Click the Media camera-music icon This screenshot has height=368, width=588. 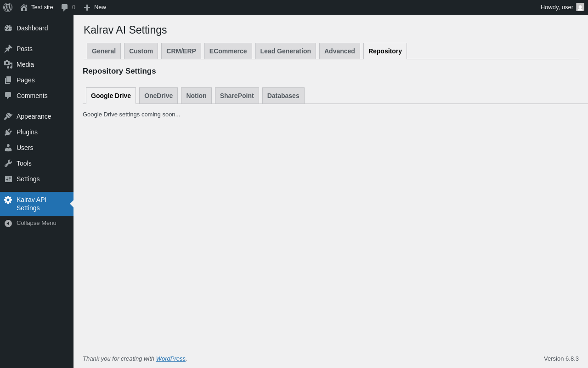click(8, 64)
